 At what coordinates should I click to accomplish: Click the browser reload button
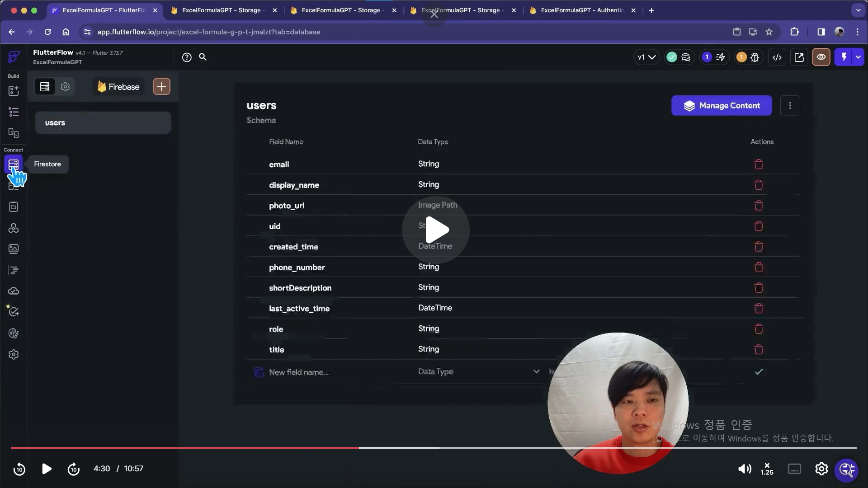(x=47, y=32)
